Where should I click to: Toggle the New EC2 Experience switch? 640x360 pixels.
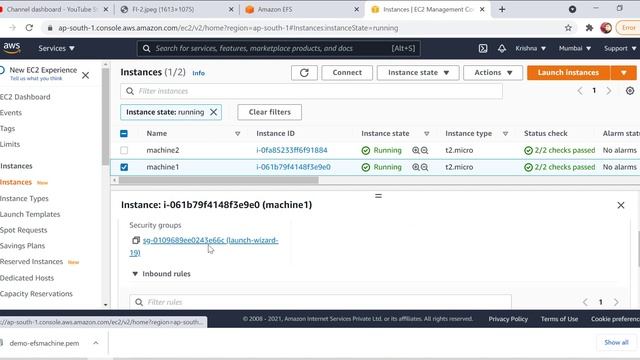[2, 70]
